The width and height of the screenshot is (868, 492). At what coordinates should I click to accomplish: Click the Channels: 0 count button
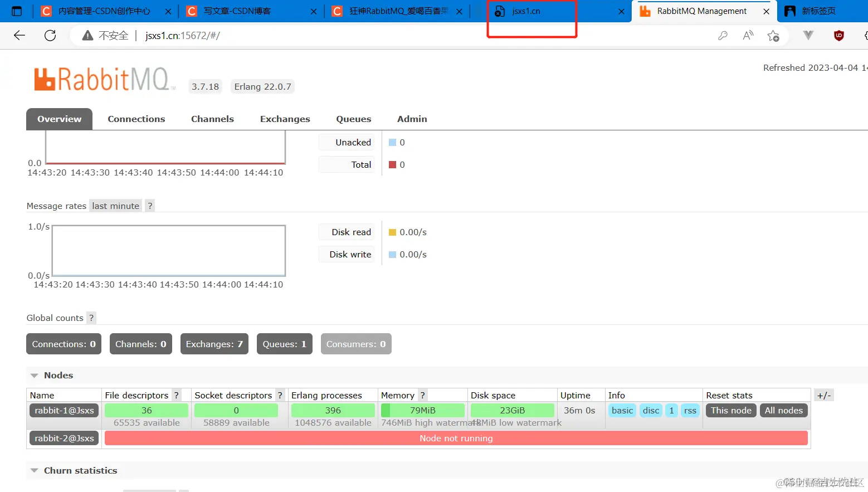[141, 344]
